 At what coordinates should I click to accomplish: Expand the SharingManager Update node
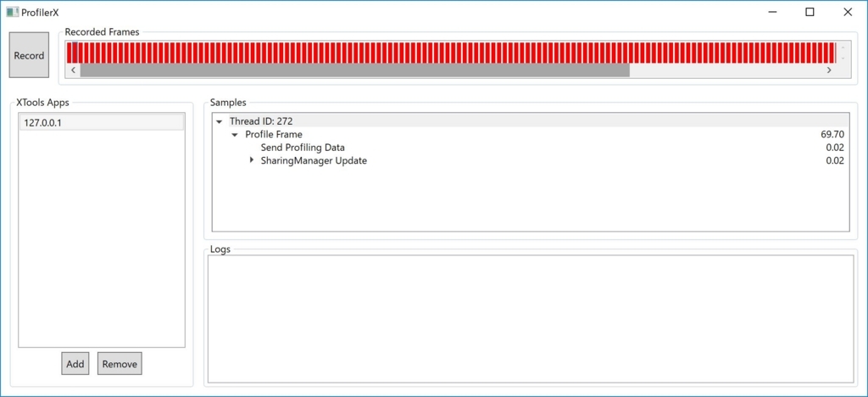pos(251,160)
